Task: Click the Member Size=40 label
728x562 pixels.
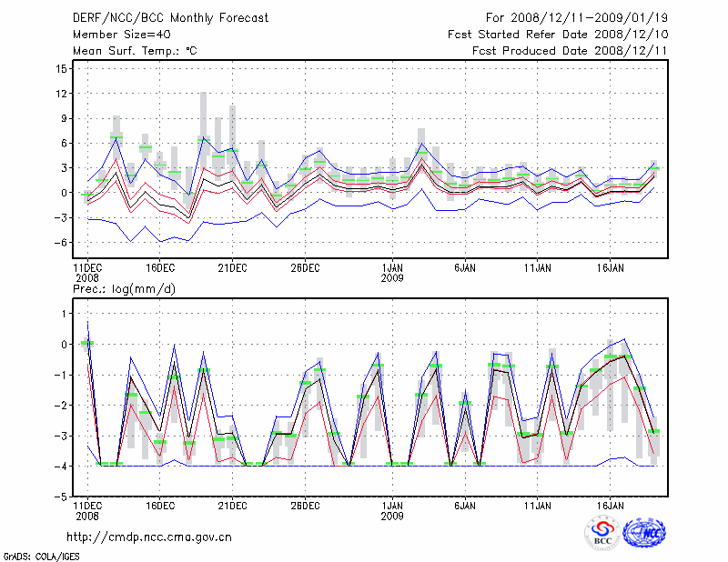Action: 121,34
